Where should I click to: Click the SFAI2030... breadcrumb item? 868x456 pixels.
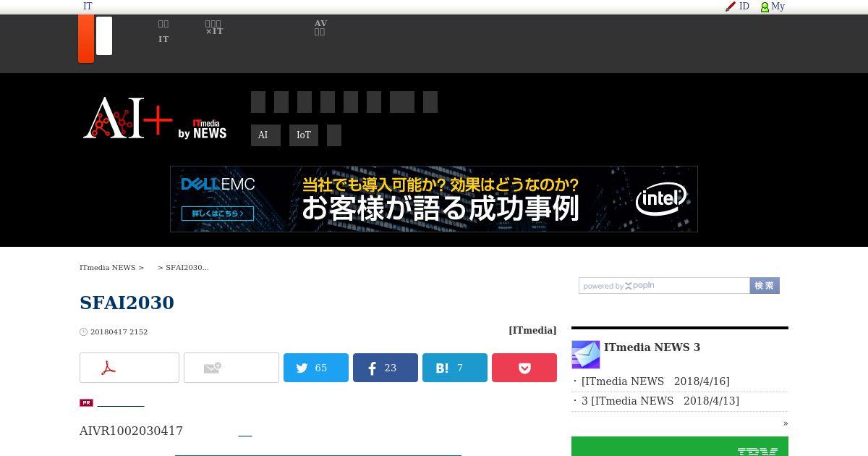(187, 268)
